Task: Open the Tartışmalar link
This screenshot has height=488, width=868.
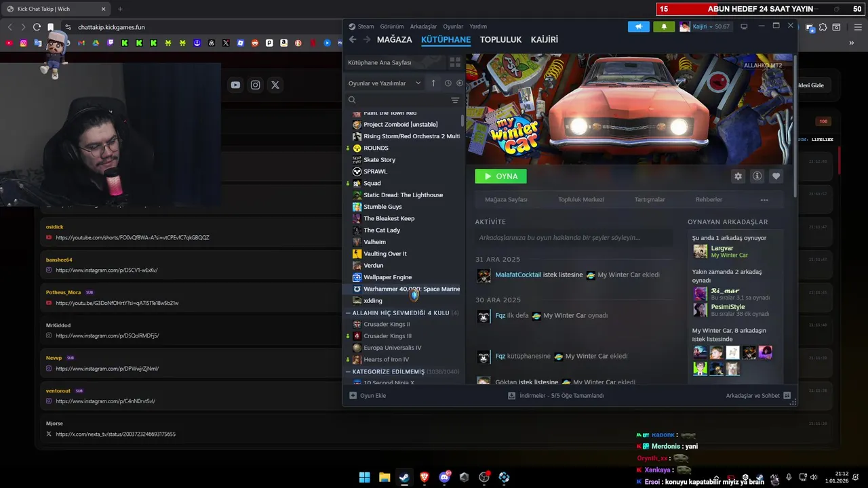Action: 650,200
